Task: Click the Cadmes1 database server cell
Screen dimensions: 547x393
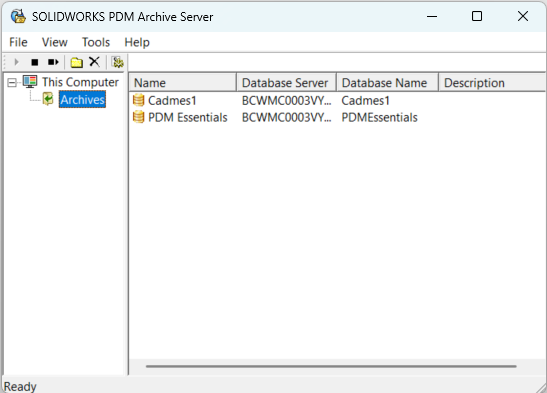Action: tap(286, 100)
